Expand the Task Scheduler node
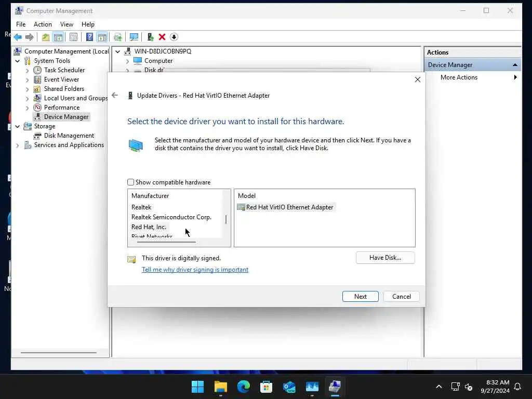Image resolution: width=532 pixels, height=399 pixels. pyautogui.click(x=27, y=70)
